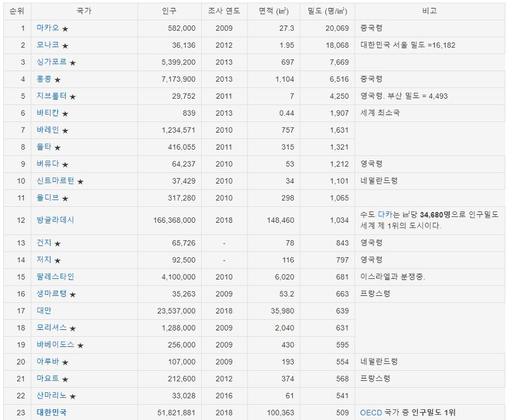Select the note 이스라엘과 분쟁중.
The width and height of the screenshot is (510, 420).
pyautogui.click(x=393, y=277)
